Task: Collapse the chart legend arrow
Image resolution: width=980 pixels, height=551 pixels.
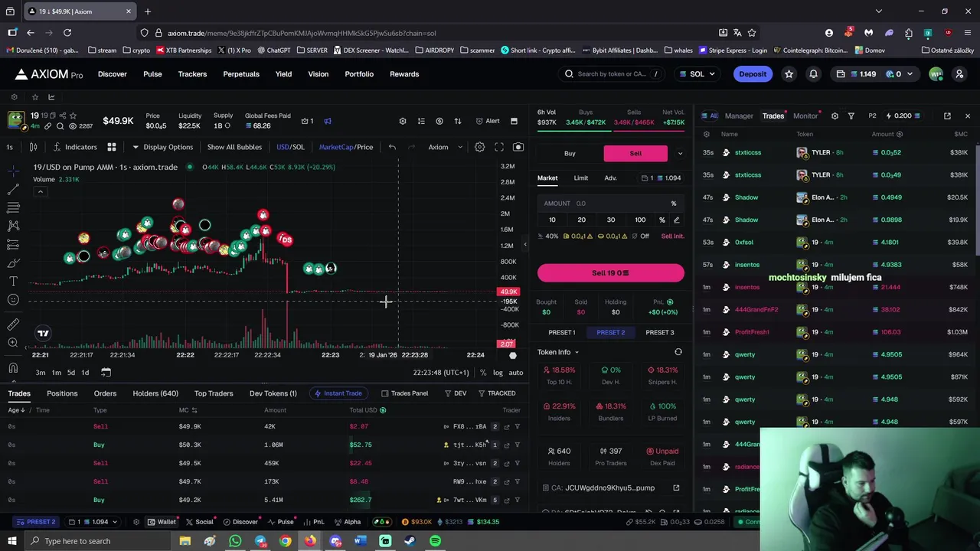Action: click(40, 191)
